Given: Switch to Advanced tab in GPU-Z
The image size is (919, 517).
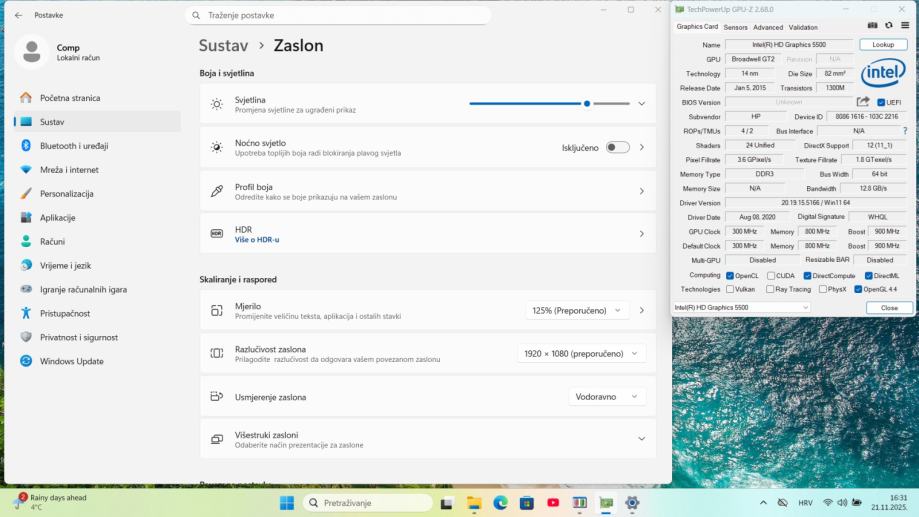Looking at the screenshot, I should click(768, 27).
